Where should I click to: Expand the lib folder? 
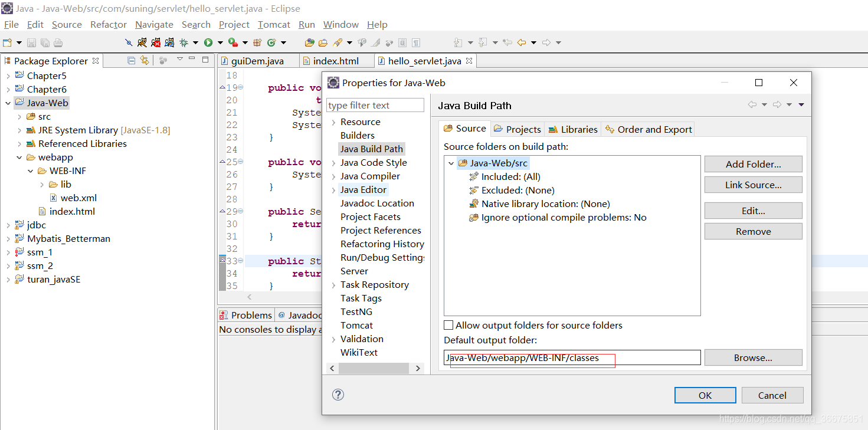pyautogui.click(x=42, y=184)
